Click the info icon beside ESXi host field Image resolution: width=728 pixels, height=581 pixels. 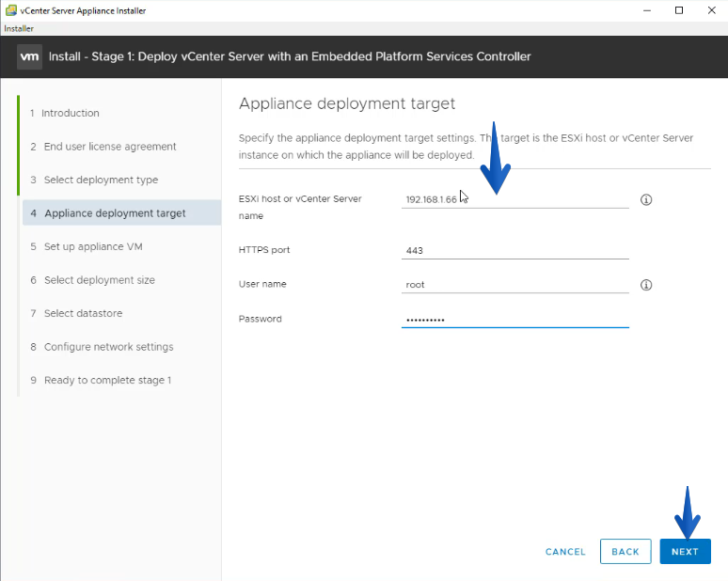pos(646,200)
